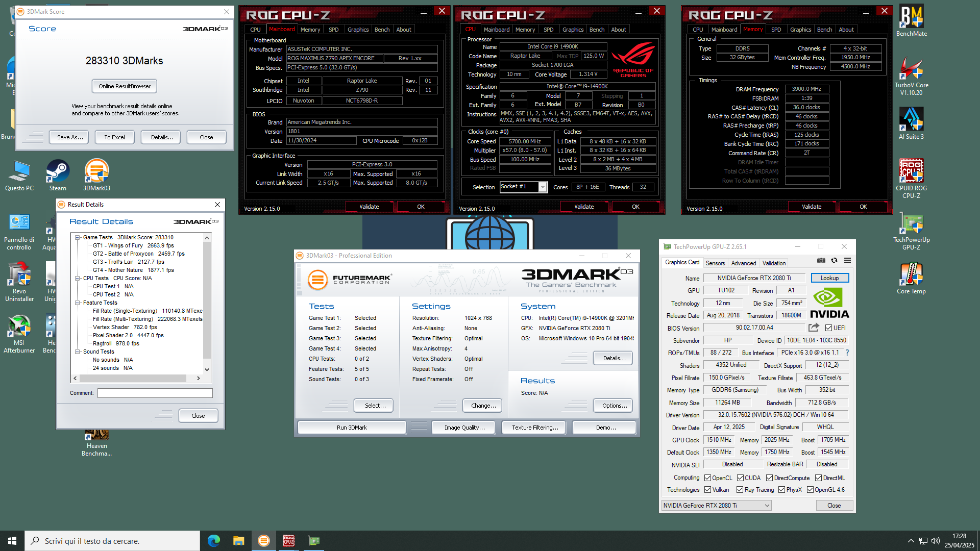
Task: Click the Bus Interface question mark icon
Action: 847,353
